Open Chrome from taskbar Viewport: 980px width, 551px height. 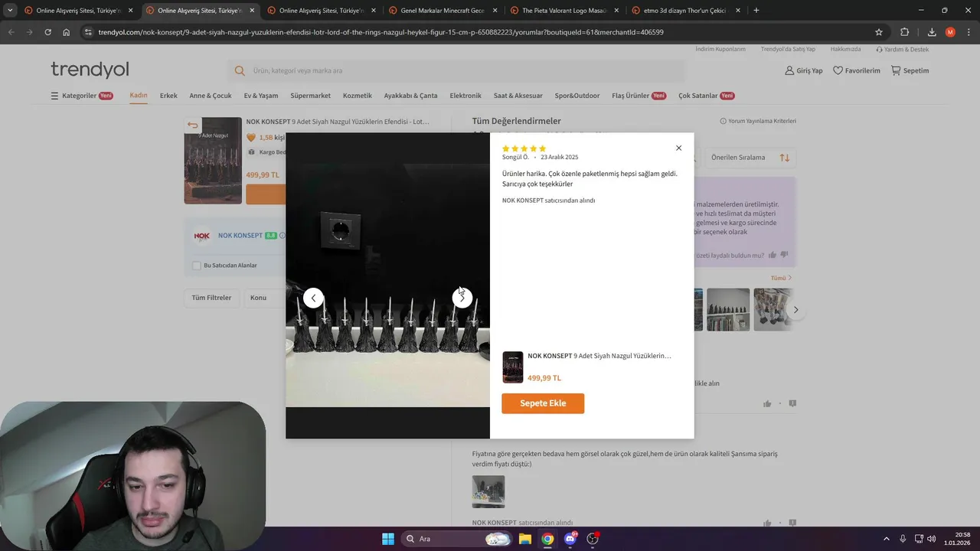tap(547, 539)
